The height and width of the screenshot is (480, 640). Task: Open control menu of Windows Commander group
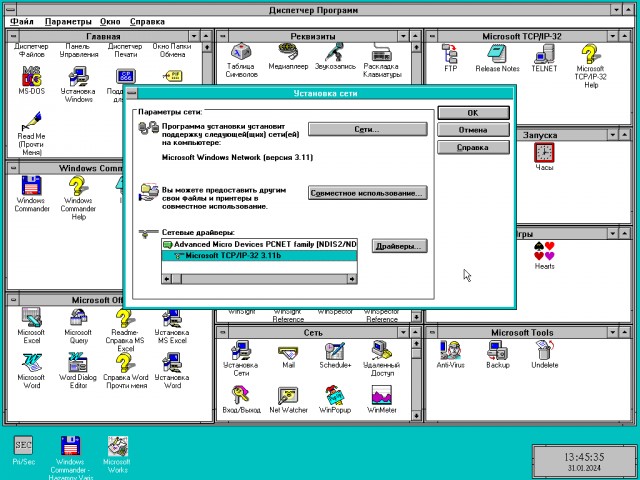coord(13,168)
